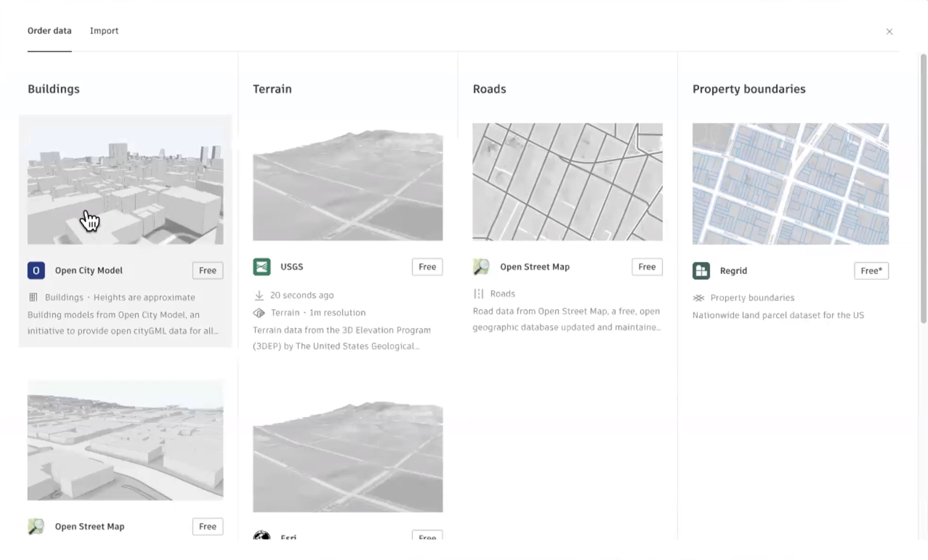928x560 pixels.
Task: Order Open City Model via its Free button
Action: tap(208, 271)
